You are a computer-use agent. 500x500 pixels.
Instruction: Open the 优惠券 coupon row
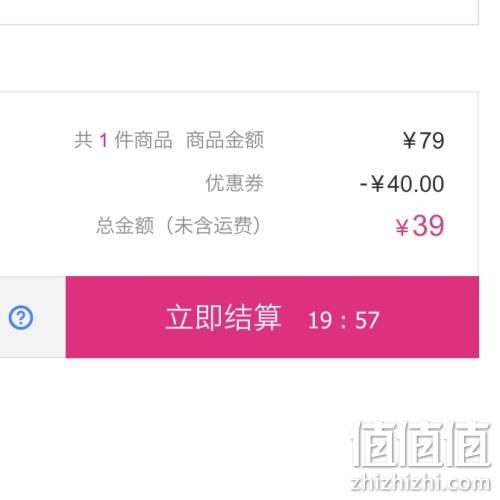pos(234,183)
